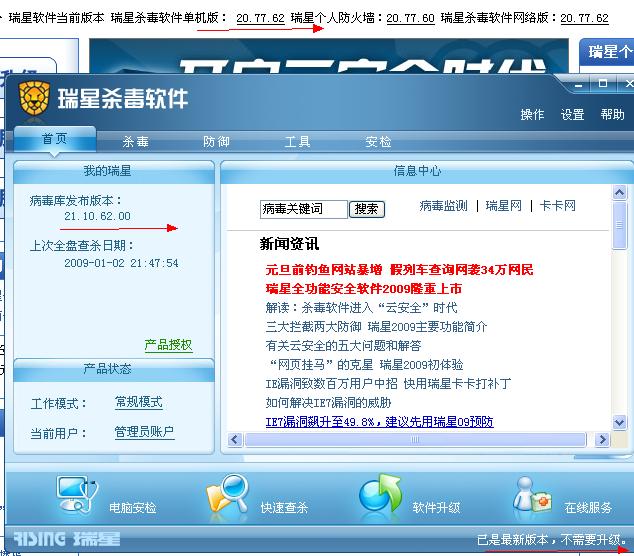The image size is (634, 556).
Task: Click the 常规模式 work mode link
Action: coord(139,402)
